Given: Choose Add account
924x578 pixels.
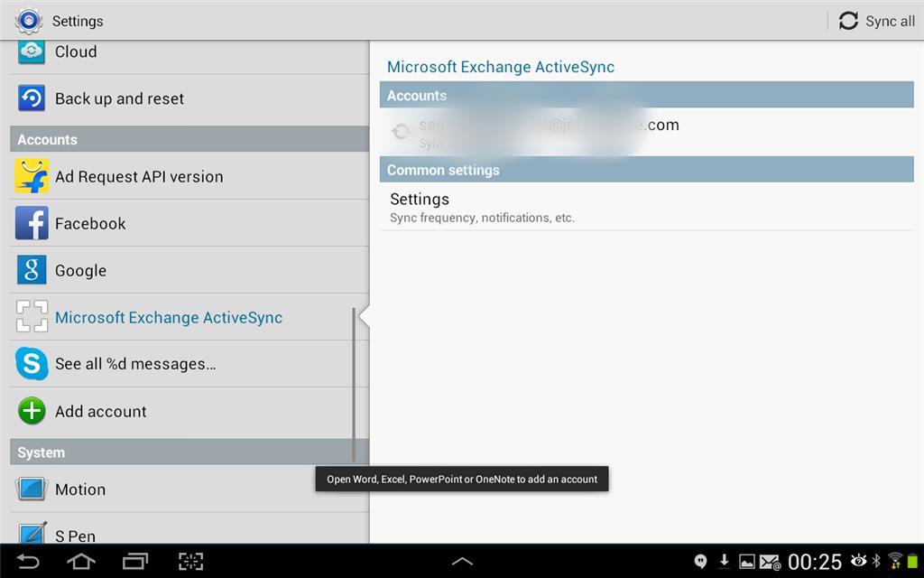Looking at the screenshot, I should tap(189, 411).
